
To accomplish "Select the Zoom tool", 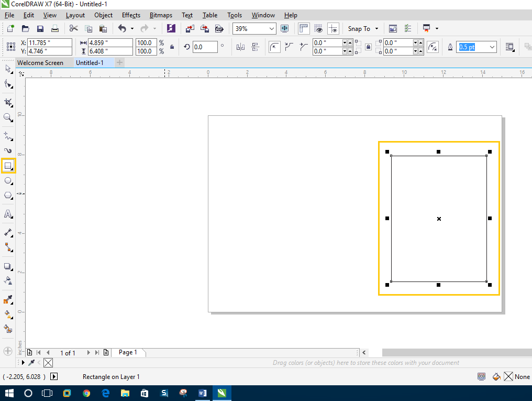I will 8,117.
